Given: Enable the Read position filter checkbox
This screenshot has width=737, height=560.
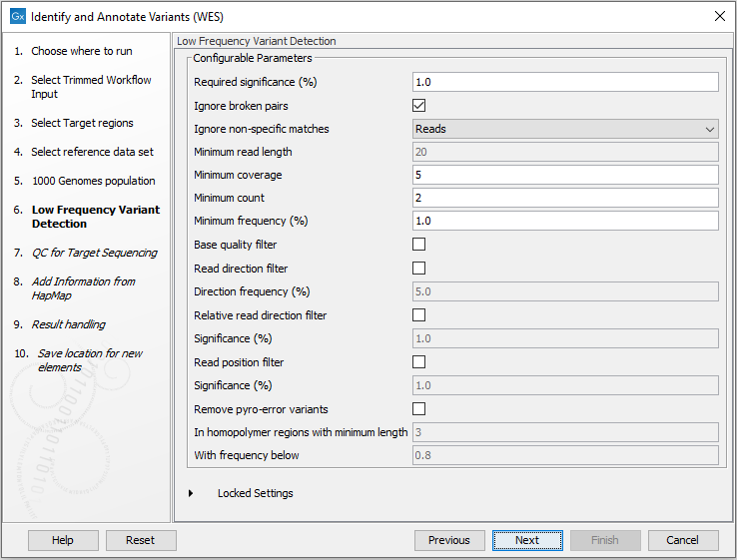Looking at the screenshot, I should 418,361.
